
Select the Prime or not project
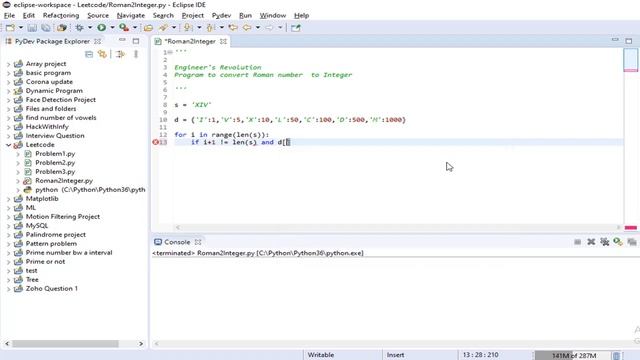[x=45, y=262]
